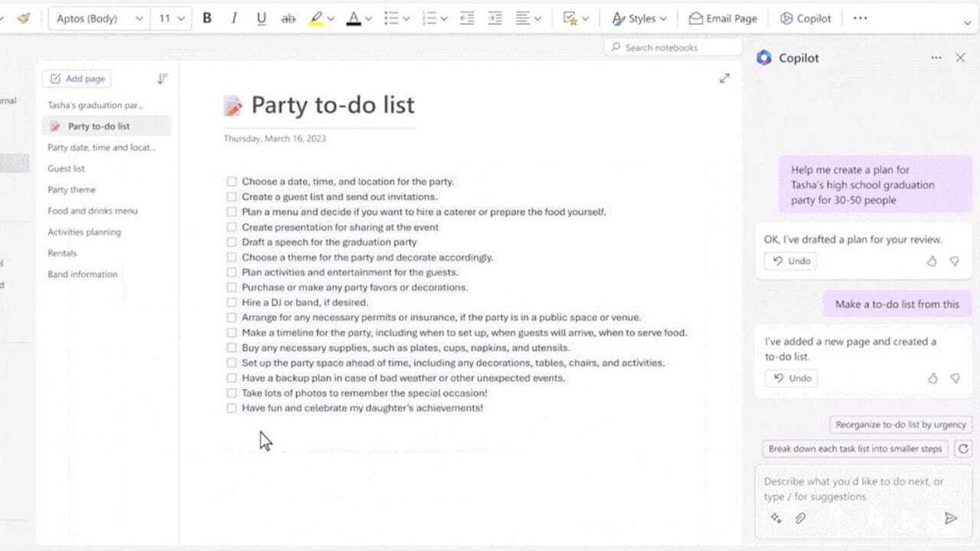Expand the tags dropdown arrow
The width and height of the screenshot is (980, 551).
[x=585, y=18]
